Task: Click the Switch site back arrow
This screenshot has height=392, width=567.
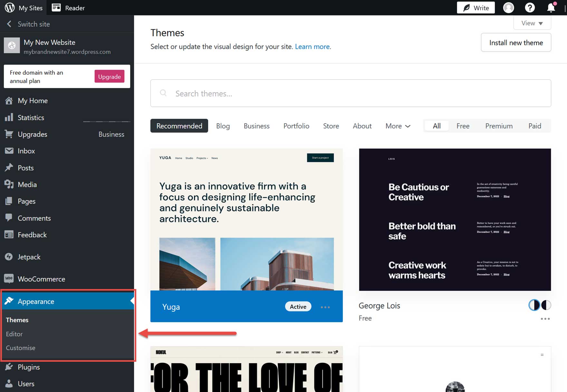Action: click(9, 24)
